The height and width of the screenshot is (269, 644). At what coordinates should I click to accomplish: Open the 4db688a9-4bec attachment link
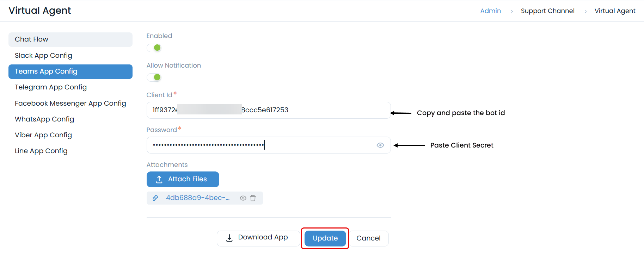[198, 198]
